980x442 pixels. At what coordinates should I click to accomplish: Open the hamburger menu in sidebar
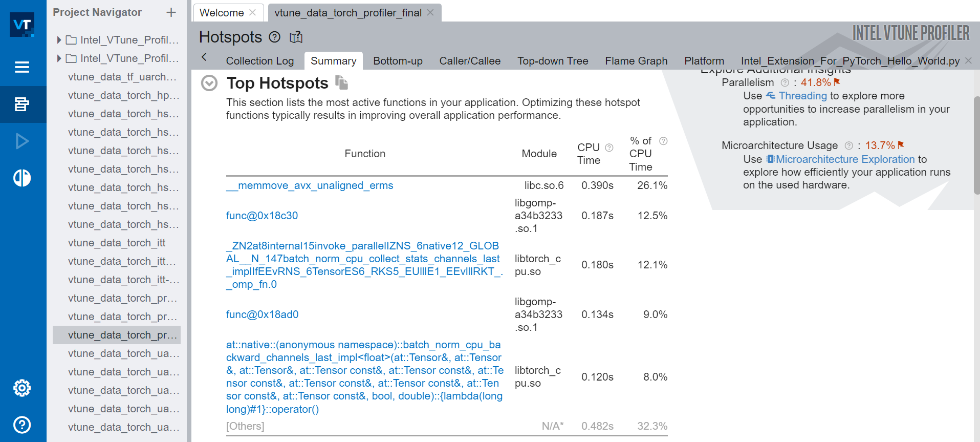pos(22,67)
